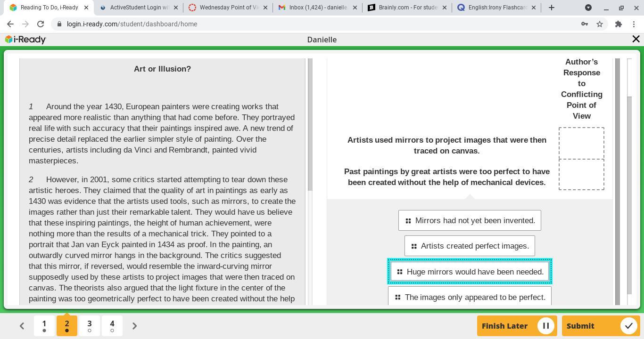Click the question panel scrollbar
This screenshot has height=339, width=644.
[618, 182]
